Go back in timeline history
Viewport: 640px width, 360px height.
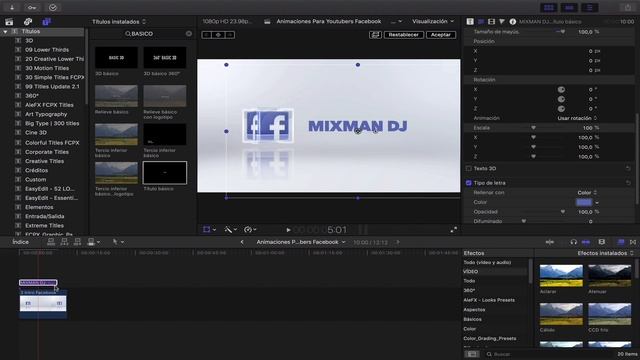click(242, 242)
